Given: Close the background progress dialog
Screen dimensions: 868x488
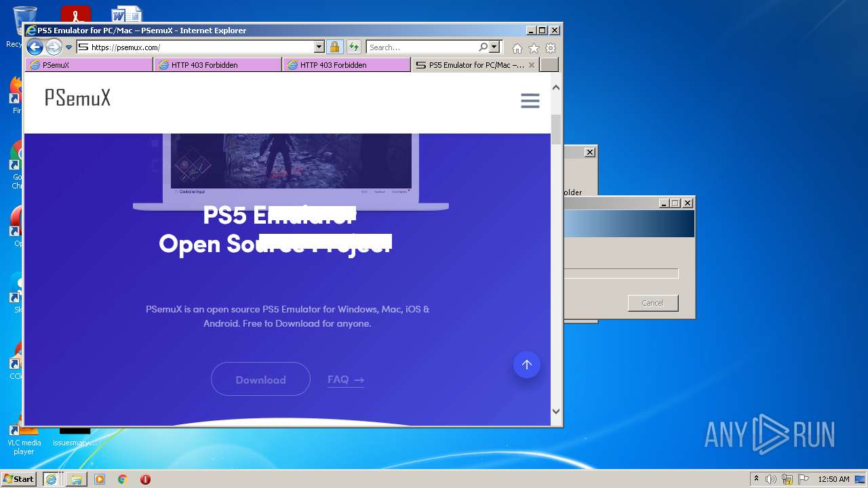Looking at the screenshot, I should 688,203.
